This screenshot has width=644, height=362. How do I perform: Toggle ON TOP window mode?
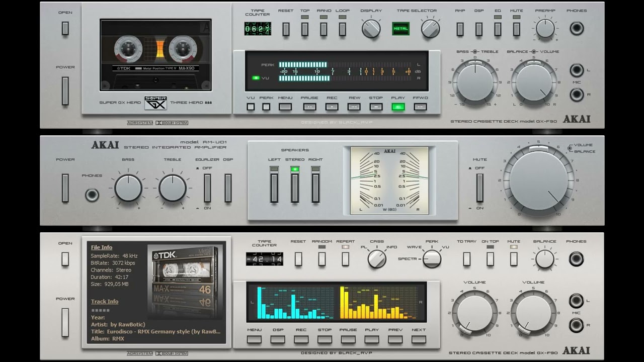tap(490, 259)
